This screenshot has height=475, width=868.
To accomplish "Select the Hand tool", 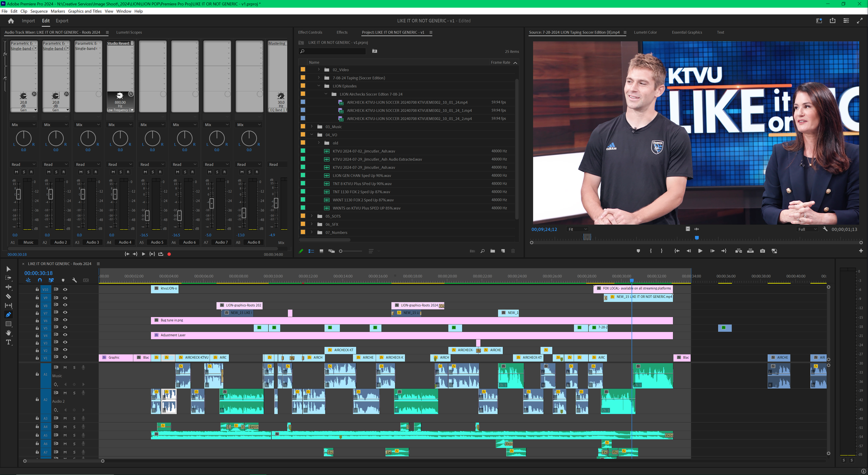I will 8,333.
